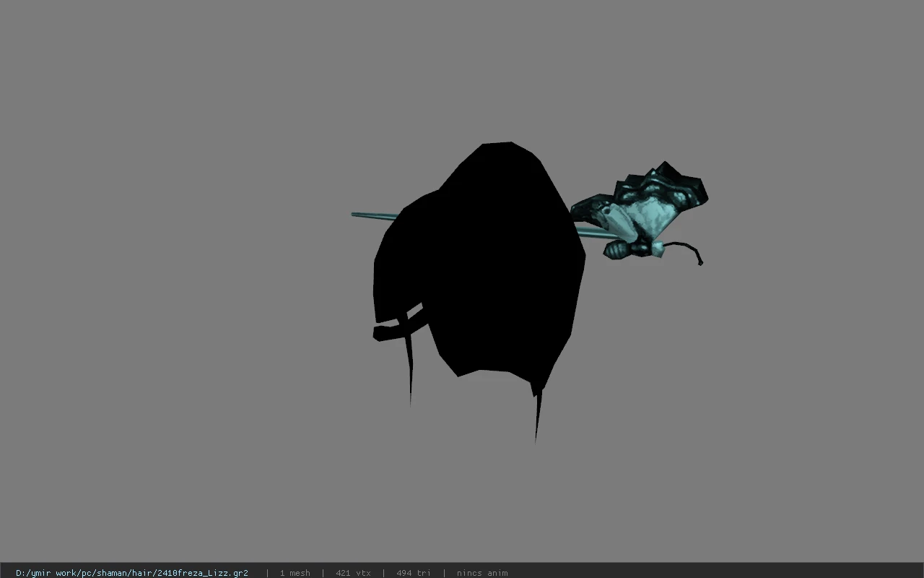Screen dimensions: 924x578
Task: Click the '494 tri' triangle count
Action: [x=414, y=573]
